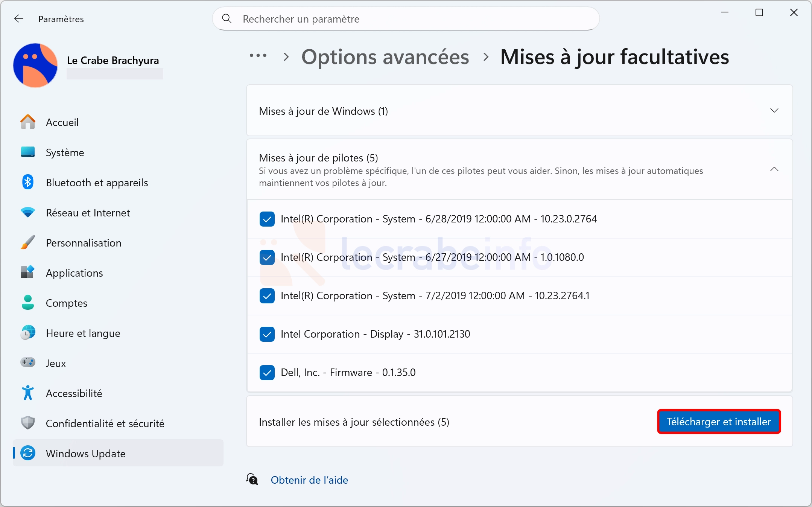
Task: Click the Bluetooth et appareils icon
Action: tap(28, 183)
